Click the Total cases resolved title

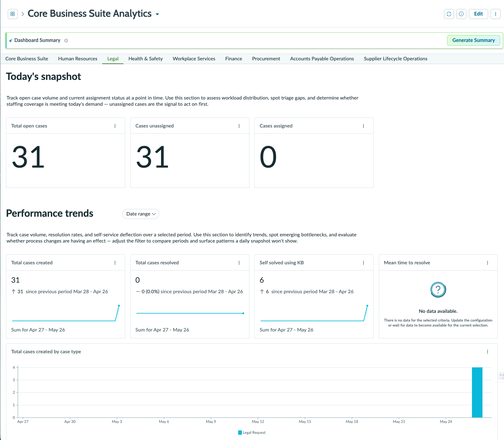pyautogui.click(x=157, y=263)
